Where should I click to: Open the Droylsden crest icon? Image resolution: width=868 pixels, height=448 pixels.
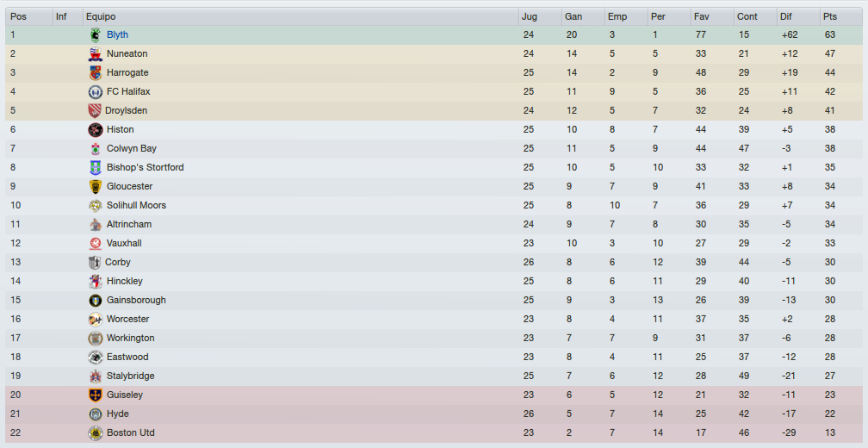pyautogui.click(x=95, y=110)
